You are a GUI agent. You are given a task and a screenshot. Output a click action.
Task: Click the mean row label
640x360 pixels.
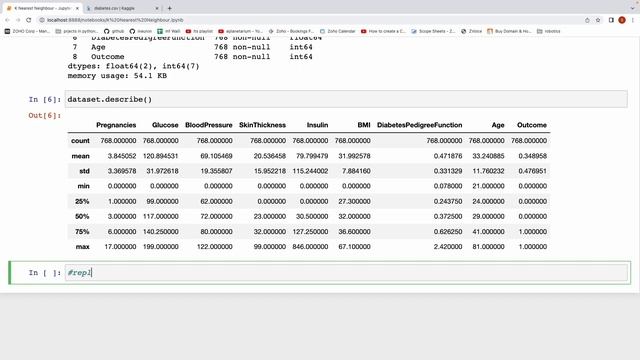tap(80, 156)
